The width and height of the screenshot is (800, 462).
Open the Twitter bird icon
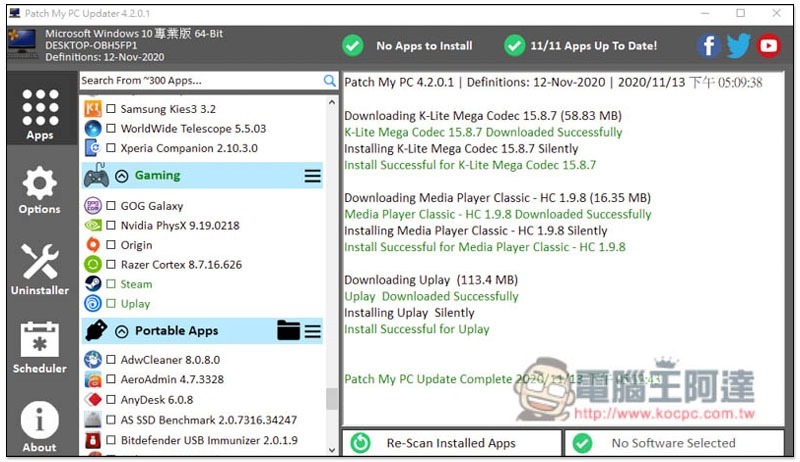point(738,46)
